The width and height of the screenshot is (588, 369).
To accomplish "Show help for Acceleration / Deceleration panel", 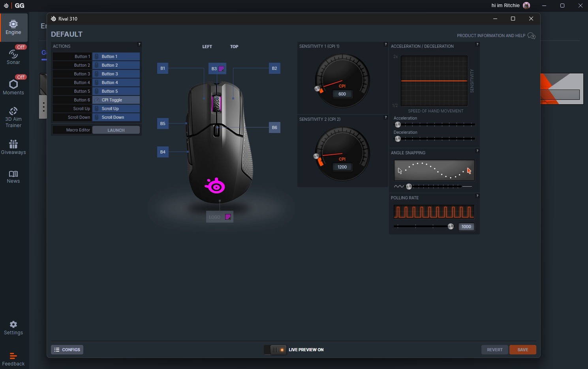I will pyautogui.click(x=477, y=44).
